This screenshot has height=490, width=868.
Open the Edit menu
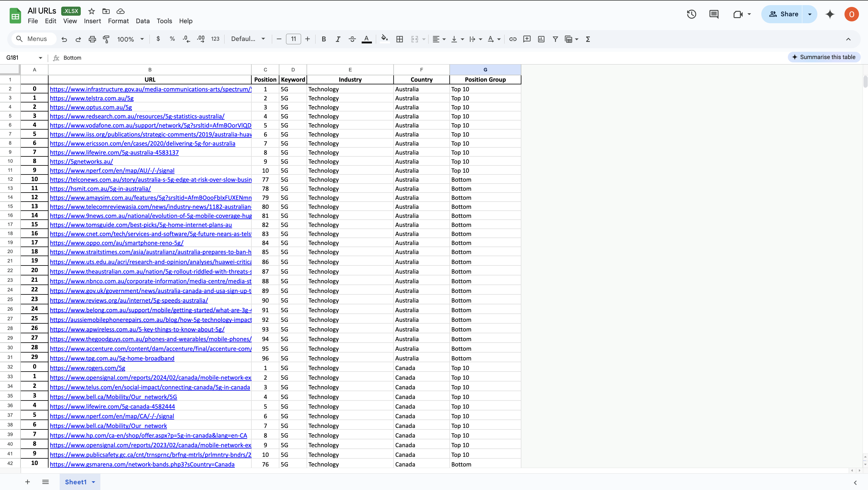click(51, 21)
